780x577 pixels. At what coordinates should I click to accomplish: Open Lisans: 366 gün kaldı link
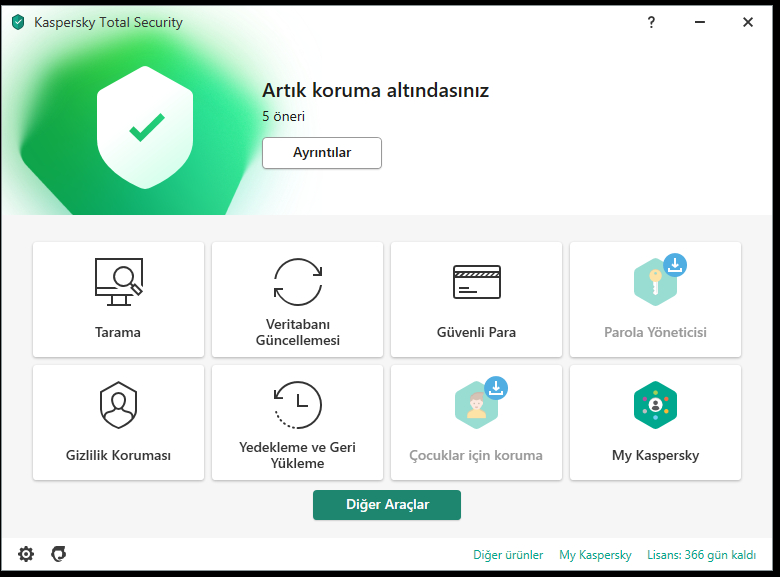(701, 555)
